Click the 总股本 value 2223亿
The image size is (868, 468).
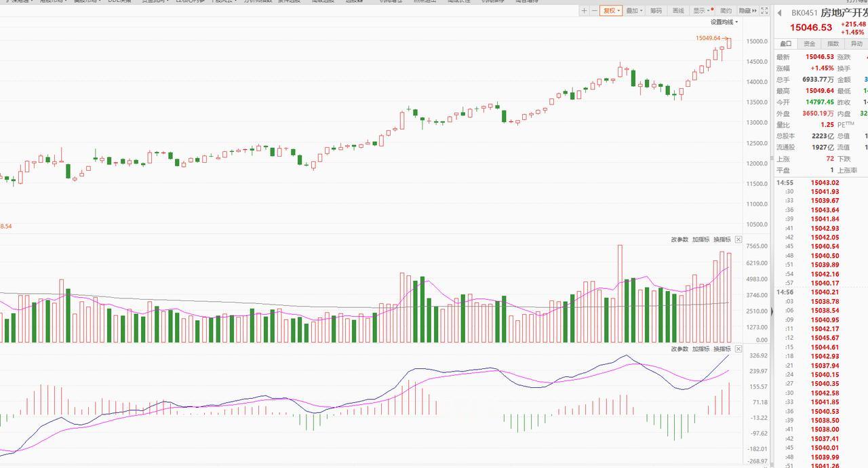823,136
